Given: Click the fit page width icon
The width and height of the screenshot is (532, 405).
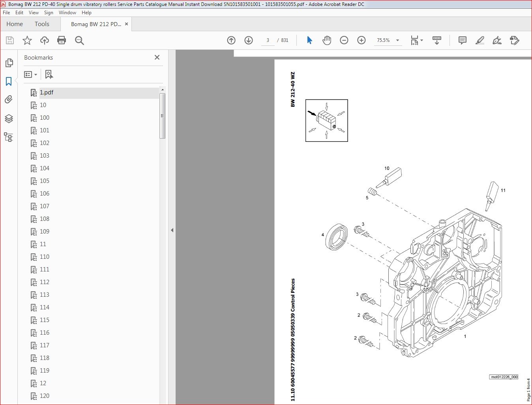Looking at the screenshot, I should pyautogui.click(x=414, y=40).
